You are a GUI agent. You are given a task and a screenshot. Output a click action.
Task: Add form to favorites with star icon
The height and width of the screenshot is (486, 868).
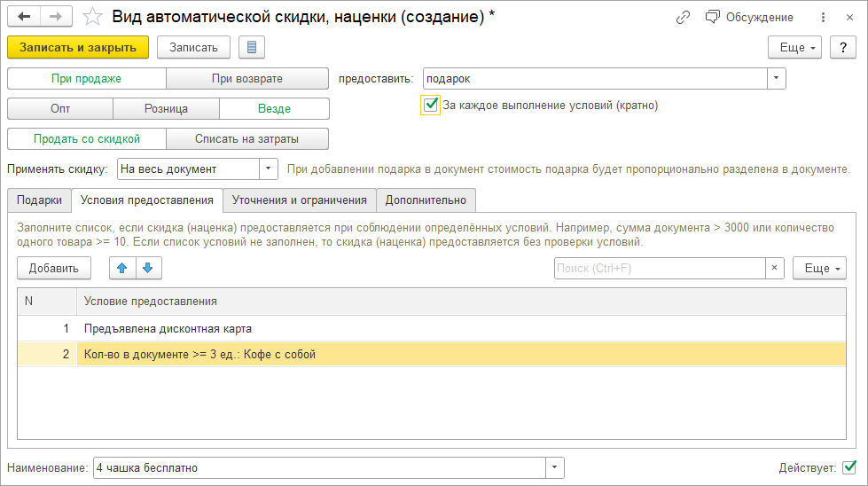tap(91, 17)
